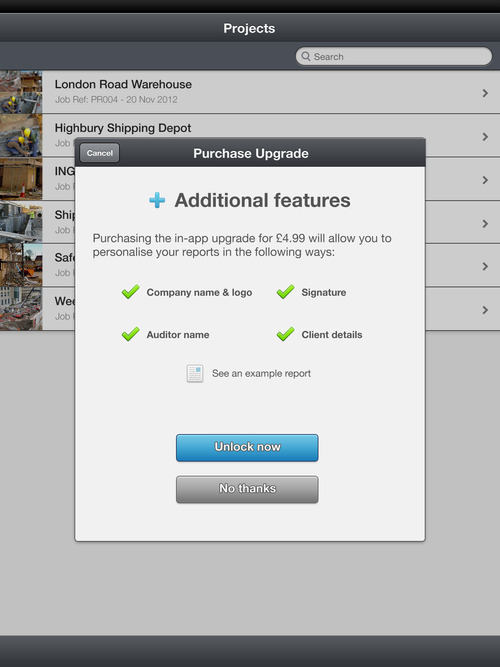
Task: Select the Highbury Shipping Depot site photo
Action: [21, 135]
